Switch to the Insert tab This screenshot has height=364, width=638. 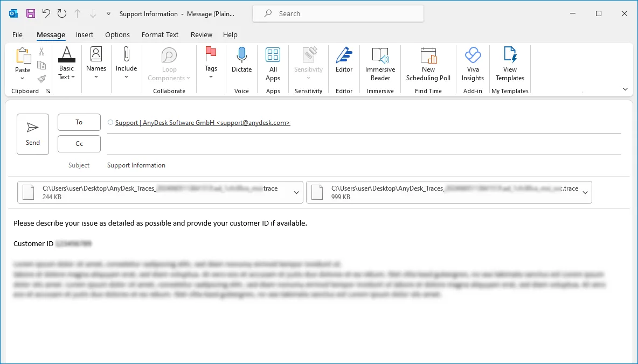[85, 34]
